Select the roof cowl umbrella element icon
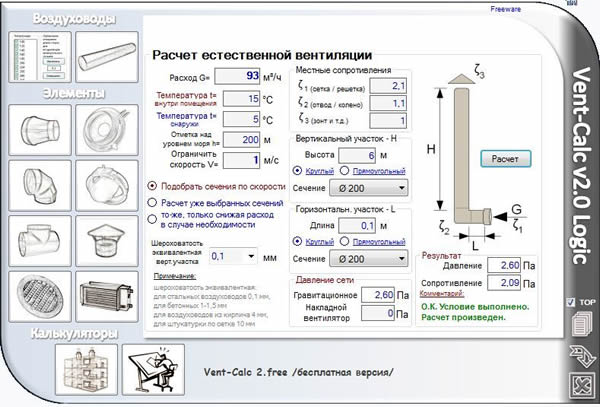Image resolution: width=600 pixels, height=407 pixels. pos(107,241)
